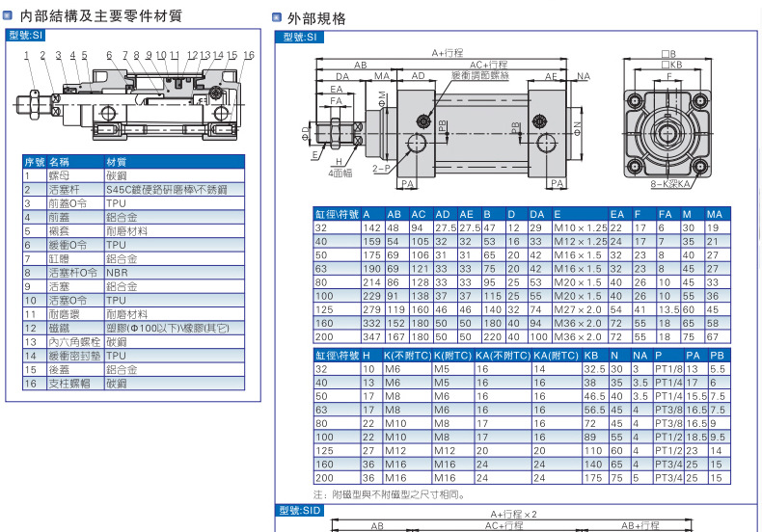Screen dimensions: 762x532
Task: Click the PT1/8 cell in lower table
Action: pos(667,369)
